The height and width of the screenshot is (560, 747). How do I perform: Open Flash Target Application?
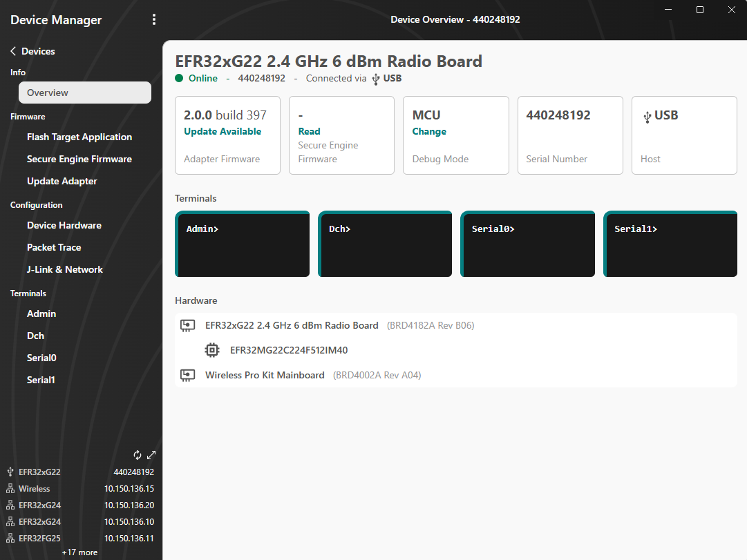tap(79, 137)
